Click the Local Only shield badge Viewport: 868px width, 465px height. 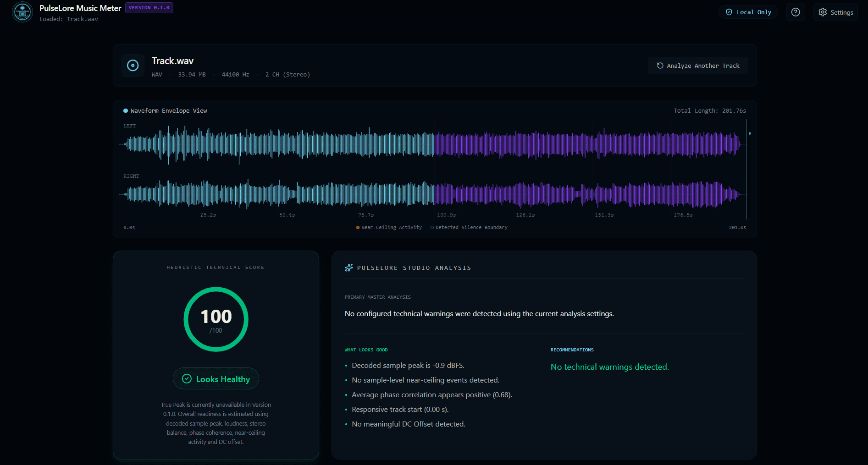coord(748,12)
